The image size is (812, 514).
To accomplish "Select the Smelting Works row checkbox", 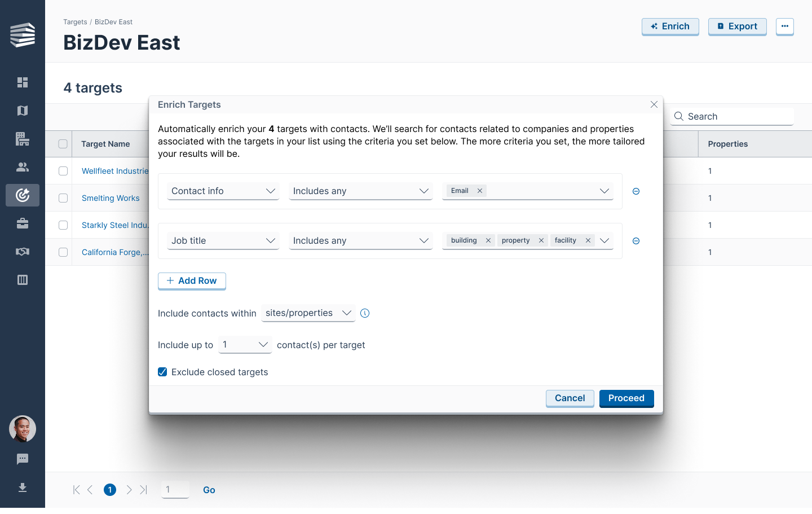I will [63, 198].
